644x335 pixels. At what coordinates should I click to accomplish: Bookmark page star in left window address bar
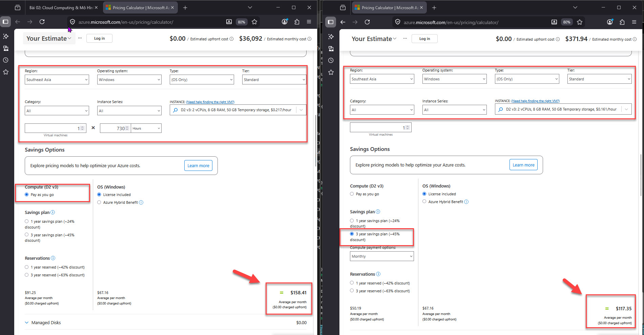coord(254,22)
